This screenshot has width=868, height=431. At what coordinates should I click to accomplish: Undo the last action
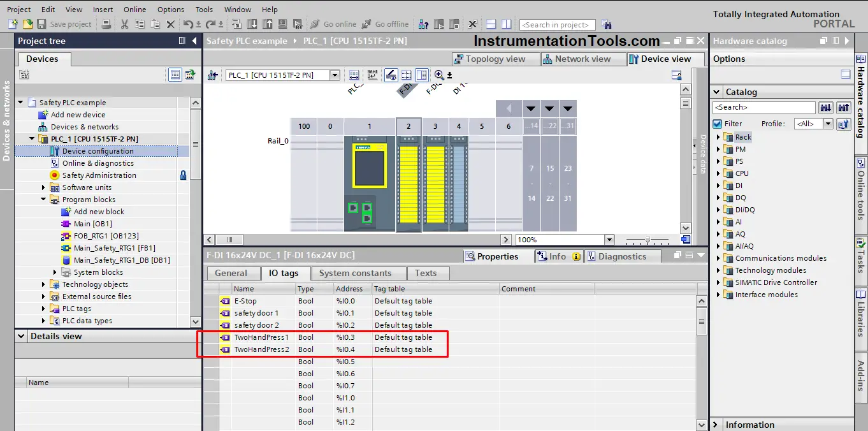click(x=188, y=24)
